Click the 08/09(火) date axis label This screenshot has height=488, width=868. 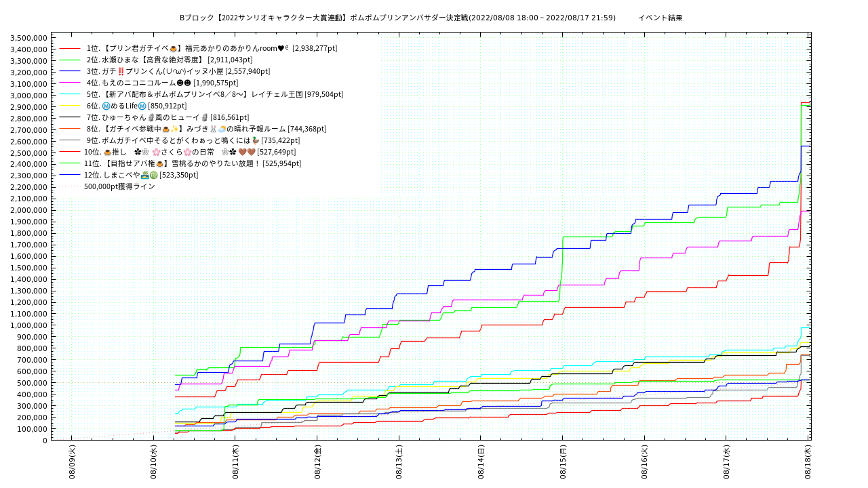pos(72,462)
